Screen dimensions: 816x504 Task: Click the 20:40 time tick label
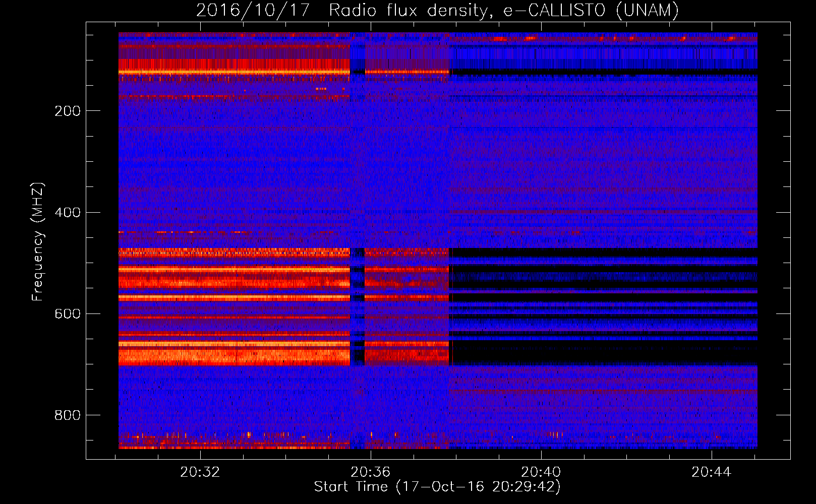click(x=541, y=472)
